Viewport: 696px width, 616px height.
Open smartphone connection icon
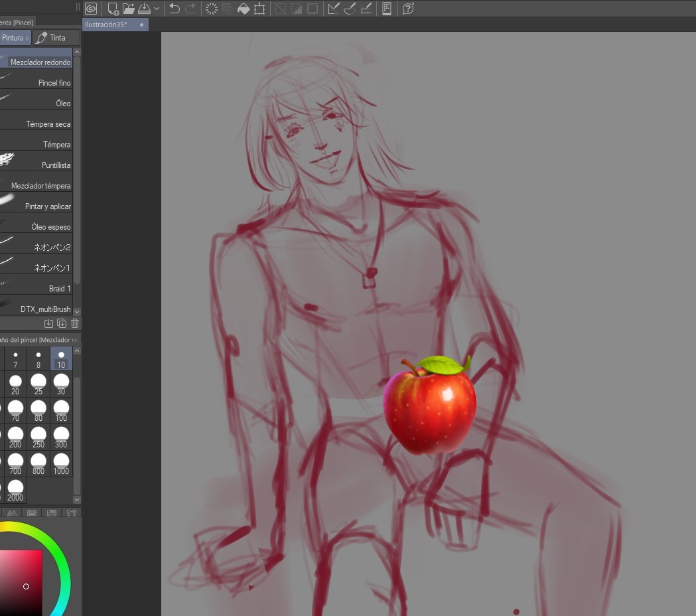click(x=387, y=9)
